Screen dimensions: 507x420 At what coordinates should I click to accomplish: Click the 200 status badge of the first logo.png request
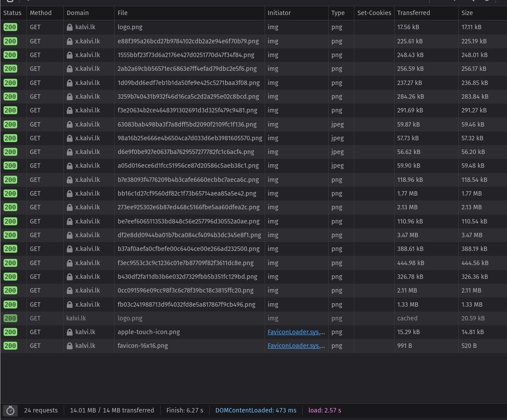10,27
